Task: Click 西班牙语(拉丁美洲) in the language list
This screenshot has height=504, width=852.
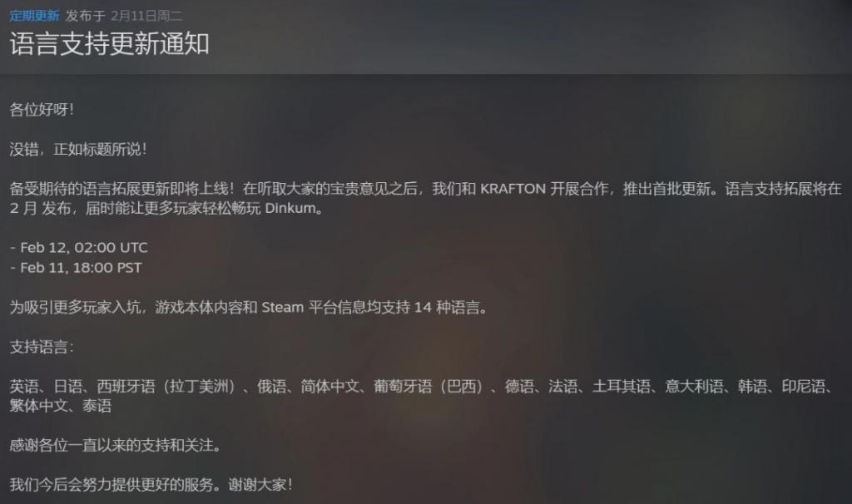Action: [x=166, y=387]
